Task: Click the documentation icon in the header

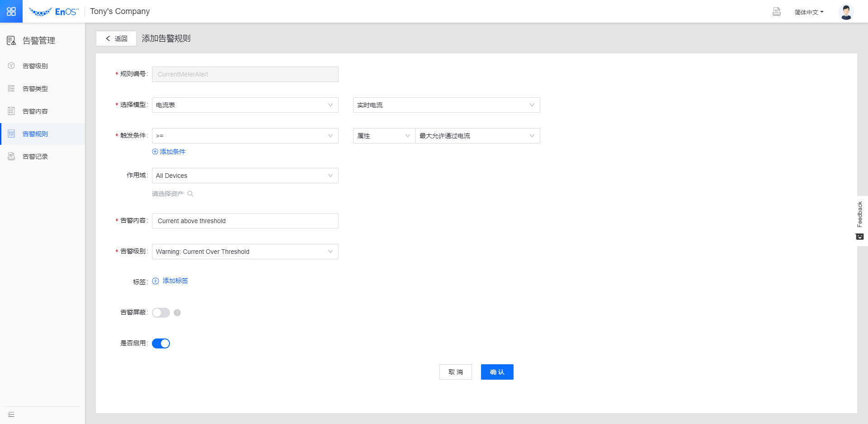Action: pyautogui.click(x=776, y=12)
